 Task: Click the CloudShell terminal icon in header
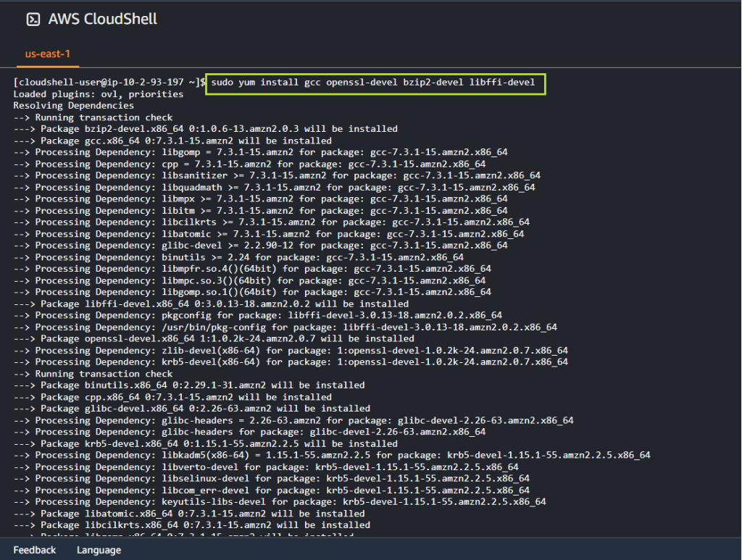point(33,20)
